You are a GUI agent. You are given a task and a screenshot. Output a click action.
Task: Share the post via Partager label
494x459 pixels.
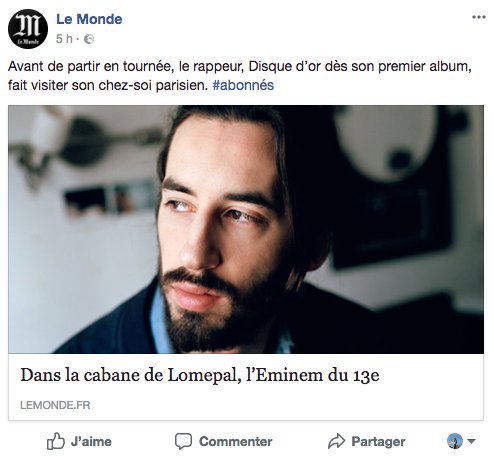point(378,441)
